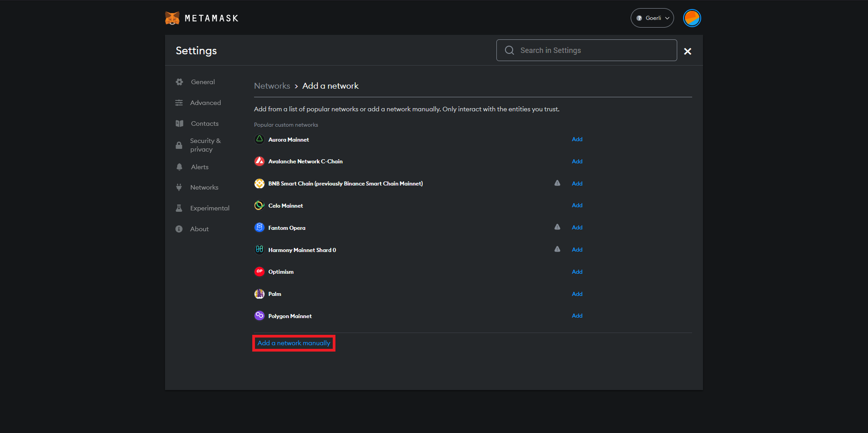Screen dimensions: 868x433
Task: Select the Experimental settings tab
Action: click(x=209, y=208)
